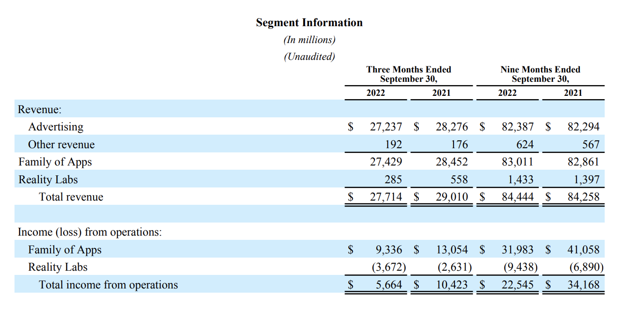Select the Total revenue row label

click(x=71, y=197)
